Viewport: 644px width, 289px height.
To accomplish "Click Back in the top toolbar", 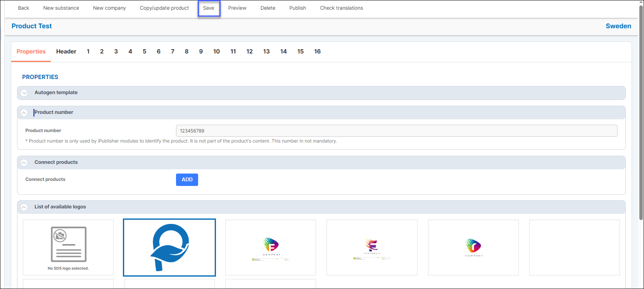I will point(23,8).
